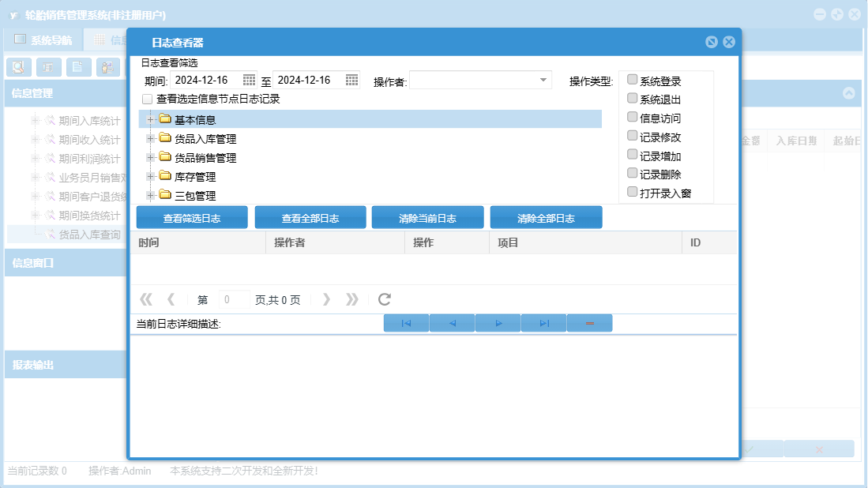Expand the 库存管理 tree node

pyautogui.click(x=150, y=176)
